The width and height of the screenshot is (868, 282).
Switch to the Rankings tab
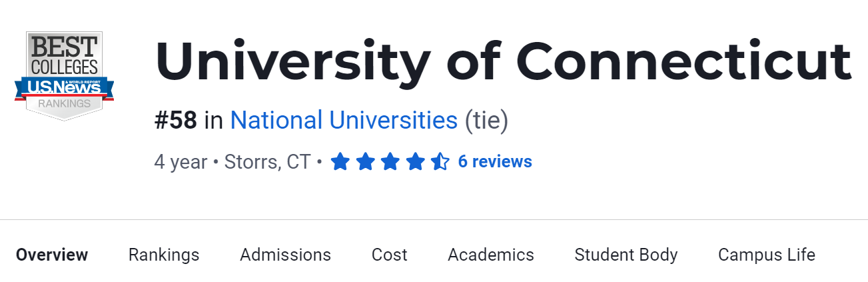click(164, 255)
